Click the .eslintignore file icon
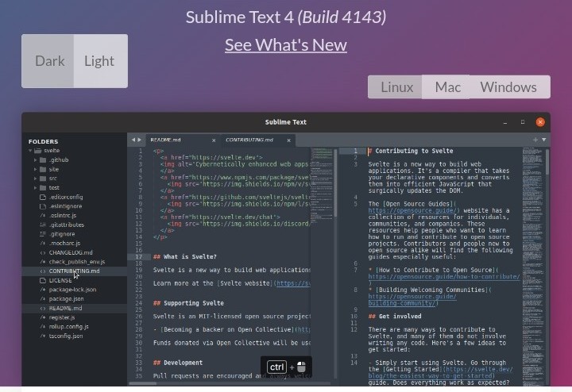 [x=43, y=206]
